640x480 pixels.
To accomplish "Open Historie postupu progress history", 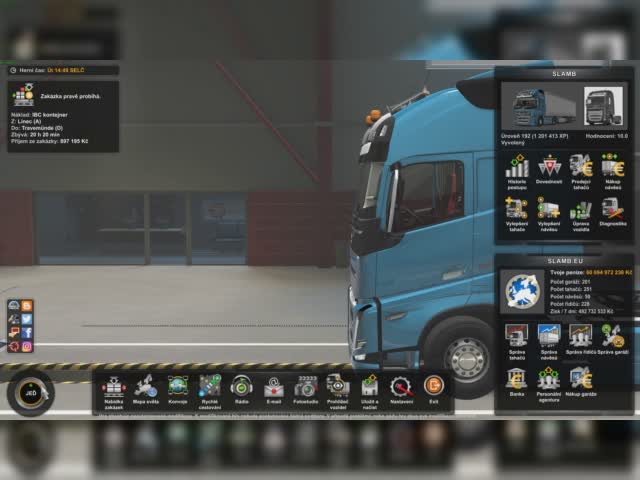I will [517, 172].
